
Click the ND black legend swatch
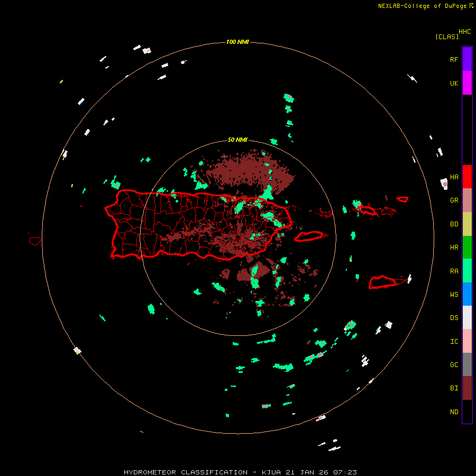point(467,411)
